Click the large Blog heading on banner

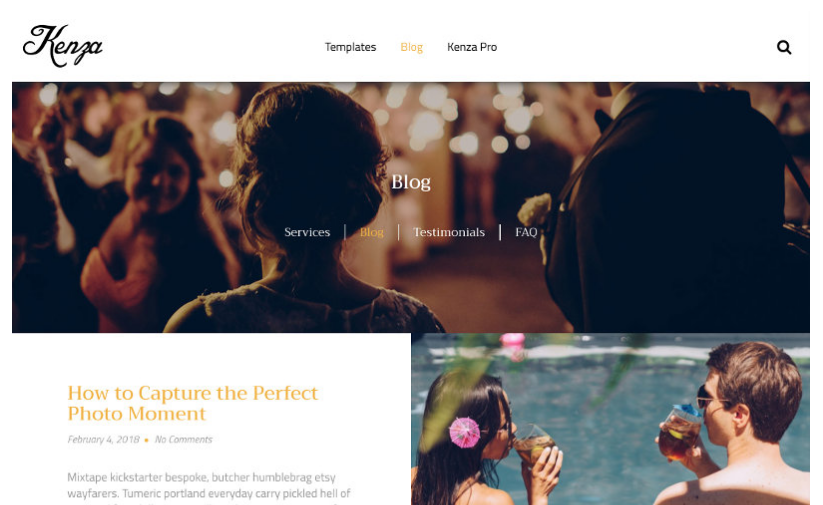tap(411, 182)
